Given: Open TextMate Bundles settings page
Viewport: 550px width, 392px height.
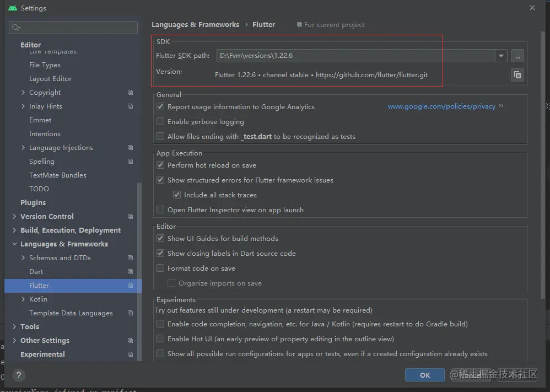Looking at the screenshot, I should (58, 175).
